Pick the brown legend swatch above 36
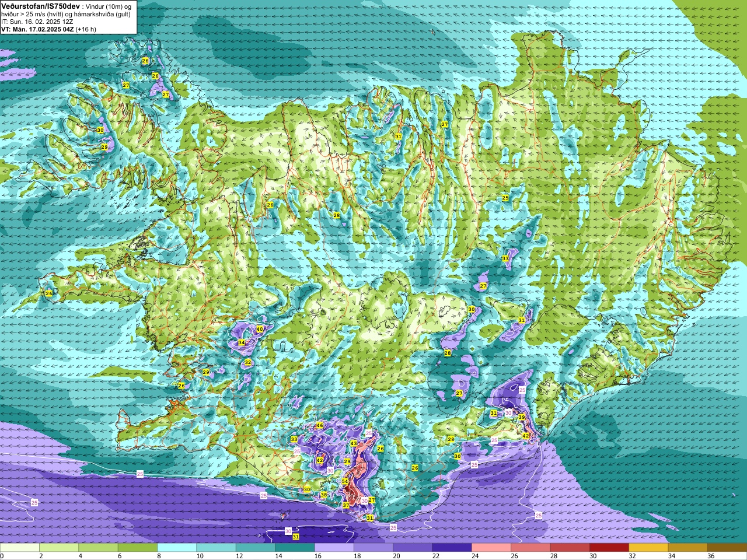The height and width of the screenshot is (560, 747). tap(727, 548)
